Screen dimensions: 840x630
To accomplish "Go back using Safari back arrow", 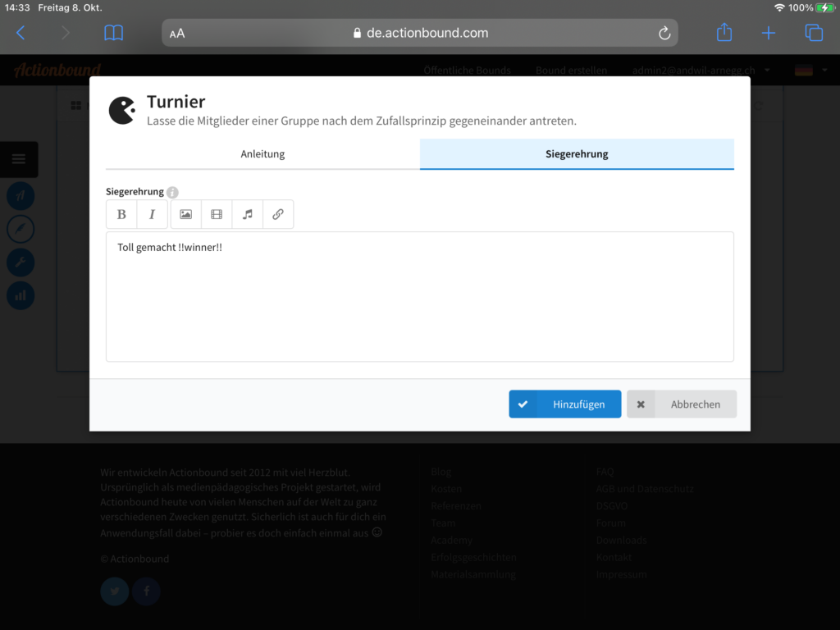I will 21,33.
